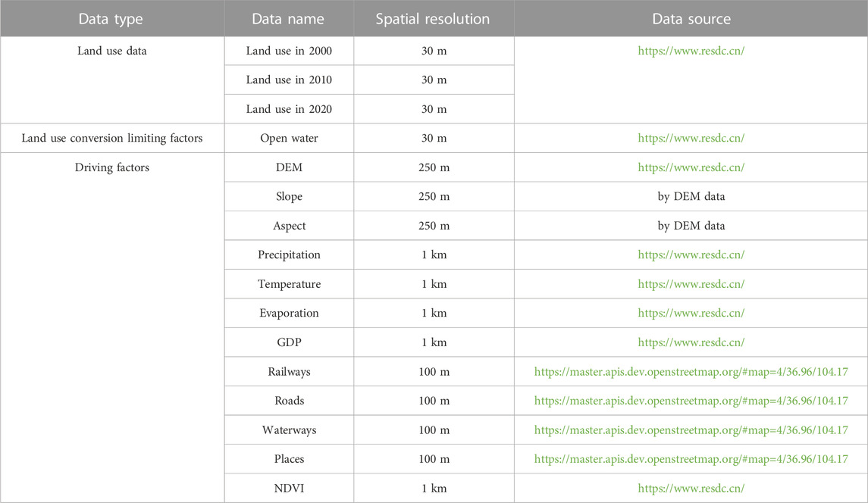Open the resdc.cn link in Evaporation row
The image size is (868, 503).
point(691,313)
